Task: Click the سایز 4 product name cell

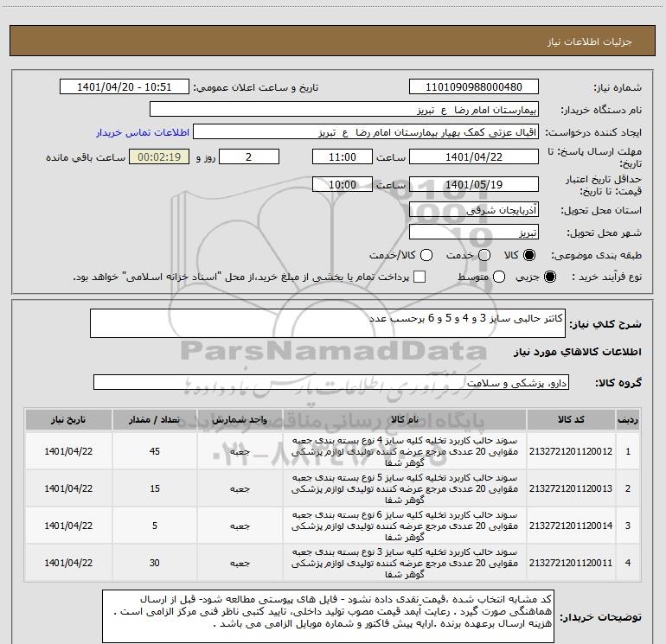Action: [x=405, y=451]
